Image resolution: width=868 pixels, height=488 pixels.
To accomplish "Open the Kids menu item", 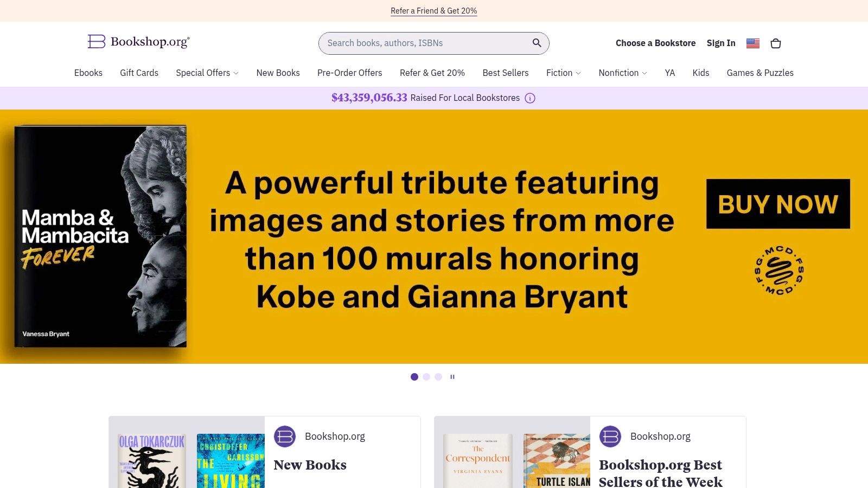I will point(700,73).
